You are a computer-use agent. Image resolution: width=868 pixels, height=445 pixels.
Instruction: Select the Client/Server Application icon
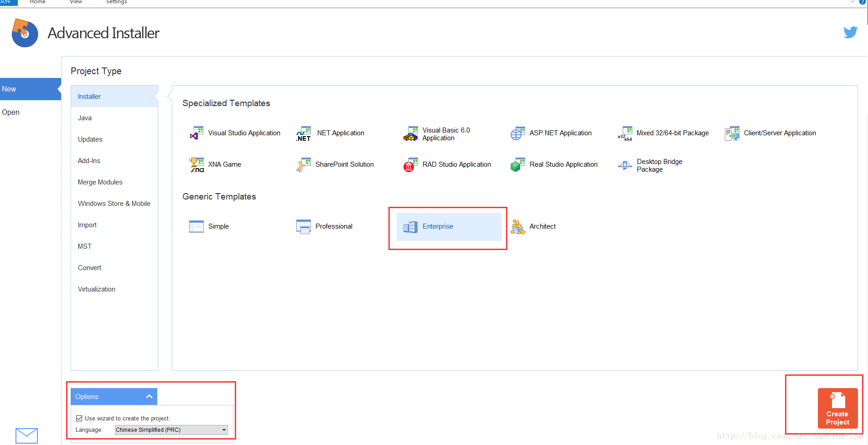(x=732, y=133)
